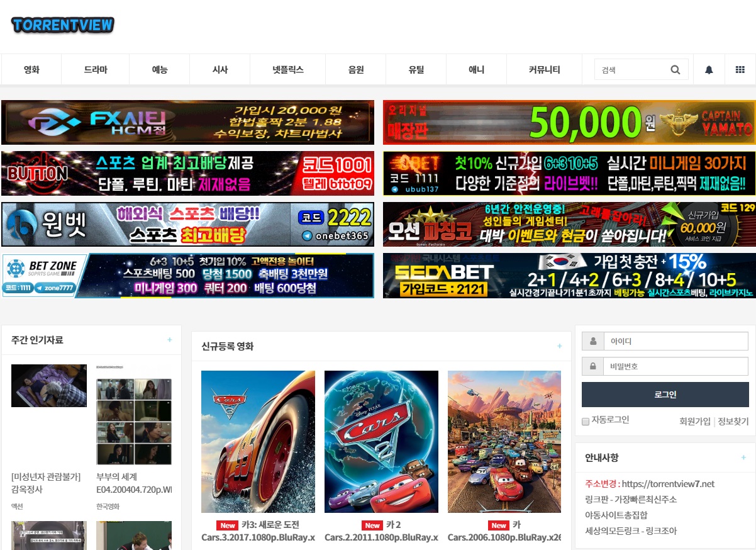The image size is (756, 550).
Task: Expand 주간 인기자료 with plus icon
Action: pos(170,340)
